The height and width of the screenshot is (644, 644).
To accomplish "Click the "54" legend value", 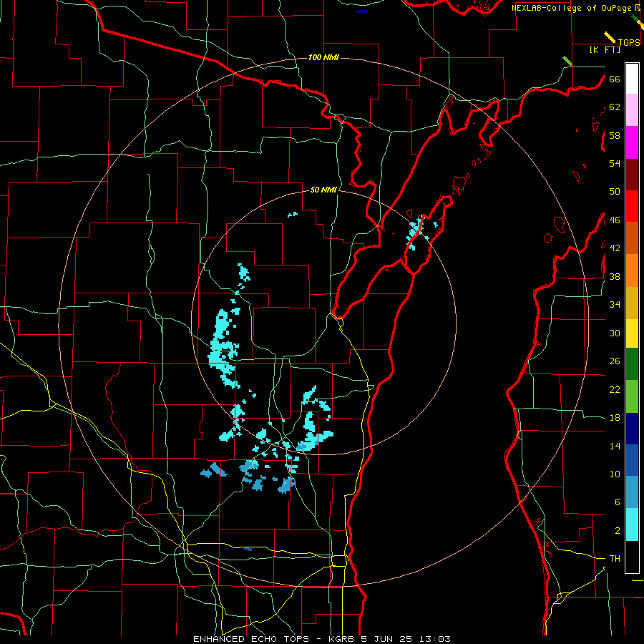I will [x=615, y=163].
